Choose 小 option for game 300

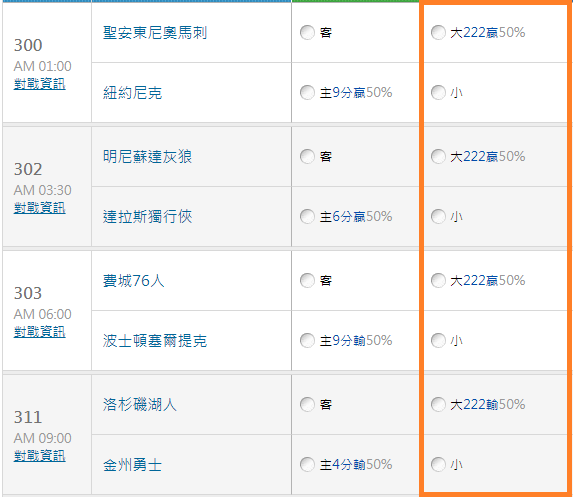pos(438,92)
